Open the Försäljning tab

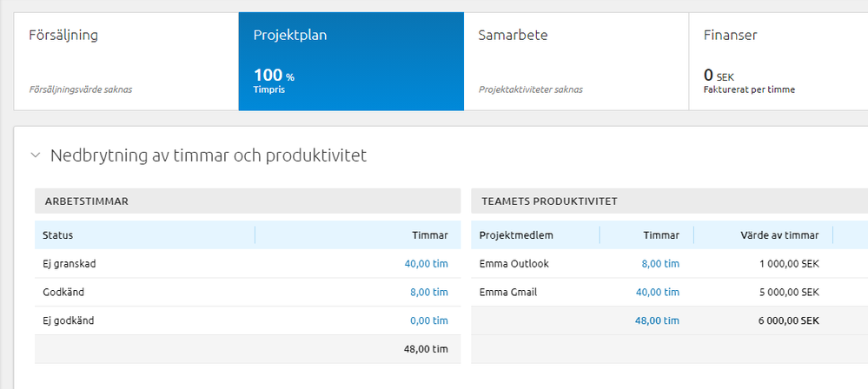click(x=126, y=61)
